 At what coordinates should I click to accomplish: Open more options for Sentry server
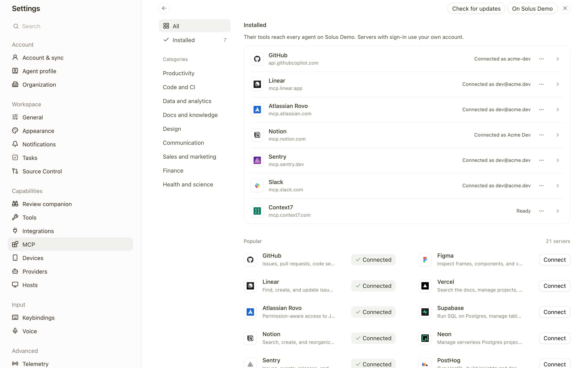pos(541,160)
